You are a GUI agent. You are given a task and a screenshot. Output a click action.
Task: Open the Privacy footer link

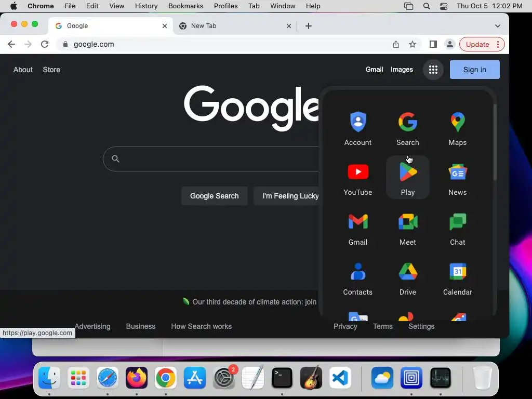pyautogui.click(x=345, y=326)
